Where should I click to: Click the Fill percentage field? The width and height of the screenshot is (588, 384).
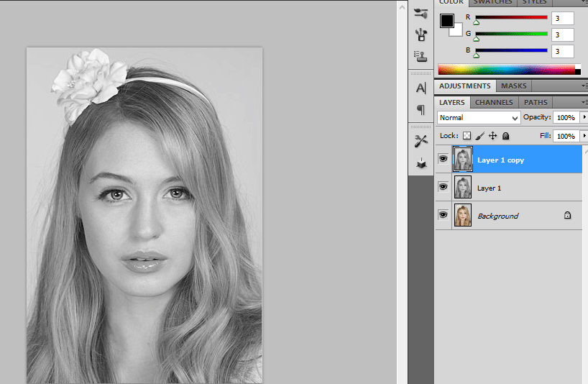point(566,136)
